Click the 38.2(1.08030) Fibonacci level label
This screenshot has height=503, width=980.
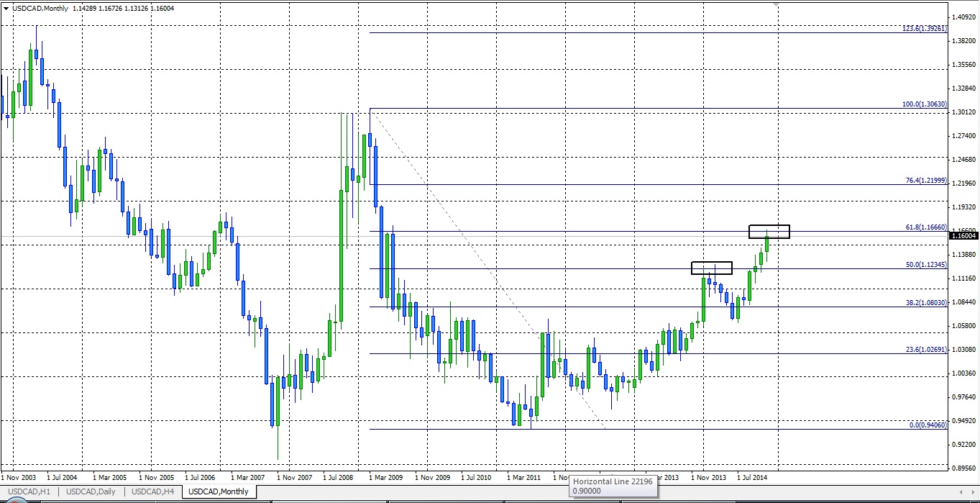pos(926,303)
